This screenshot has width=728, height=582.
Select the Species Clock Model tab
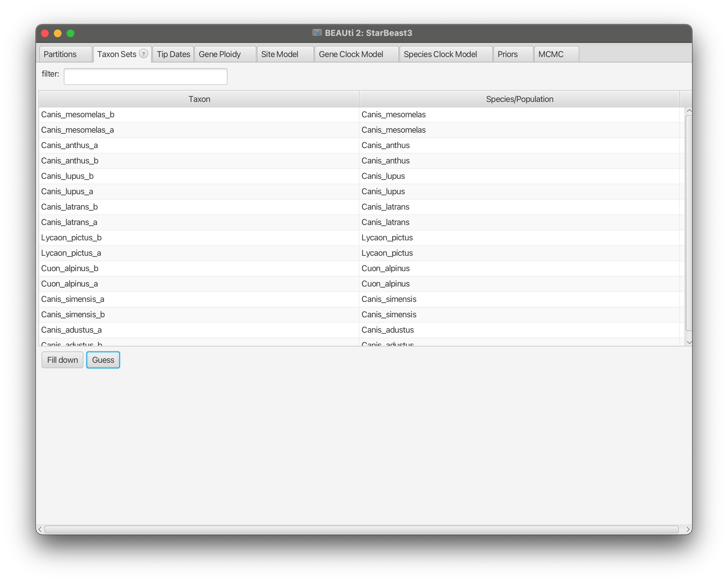click(x=440, y=54)
